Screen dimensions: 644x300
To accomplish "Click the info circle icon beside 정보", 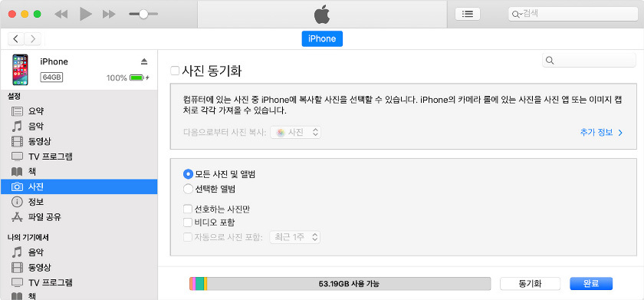I will (x=17, y=202).
